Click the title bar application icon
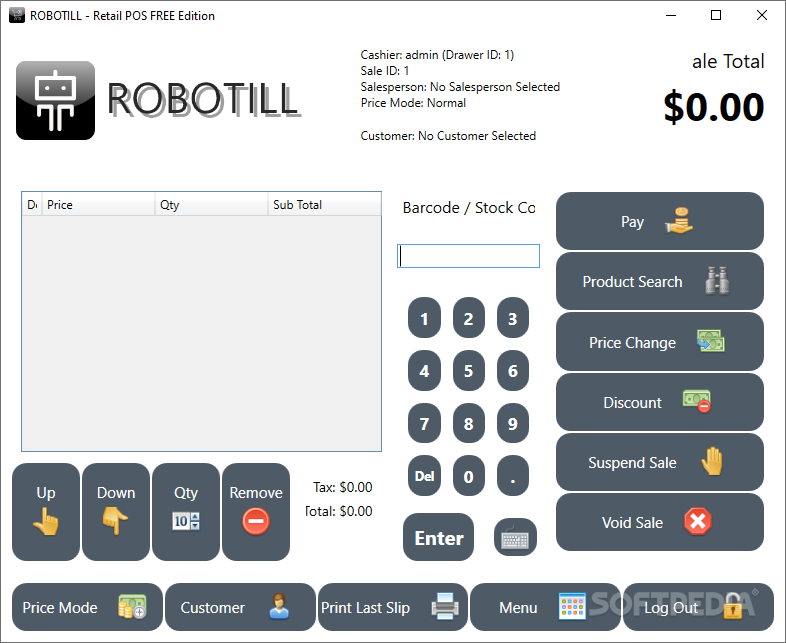The width and height of the screenshot is (786, 643). click(x=17, y=15)
